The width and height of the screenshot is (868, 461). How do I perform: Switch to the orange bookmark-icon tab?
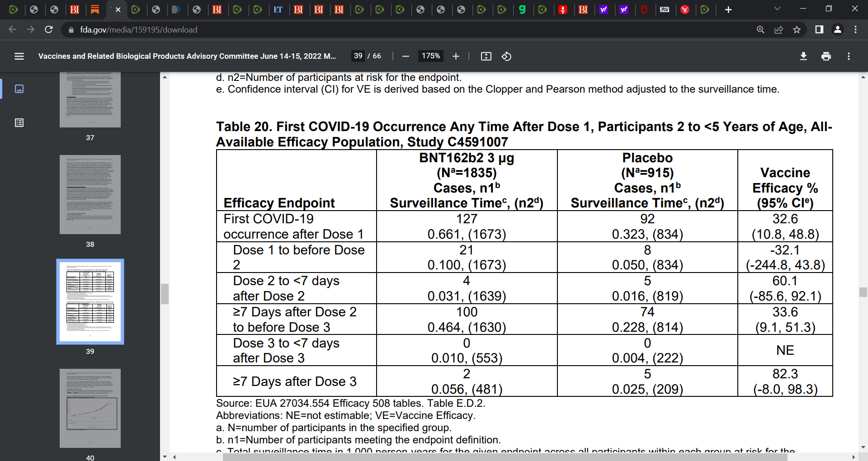coord(95,9)
